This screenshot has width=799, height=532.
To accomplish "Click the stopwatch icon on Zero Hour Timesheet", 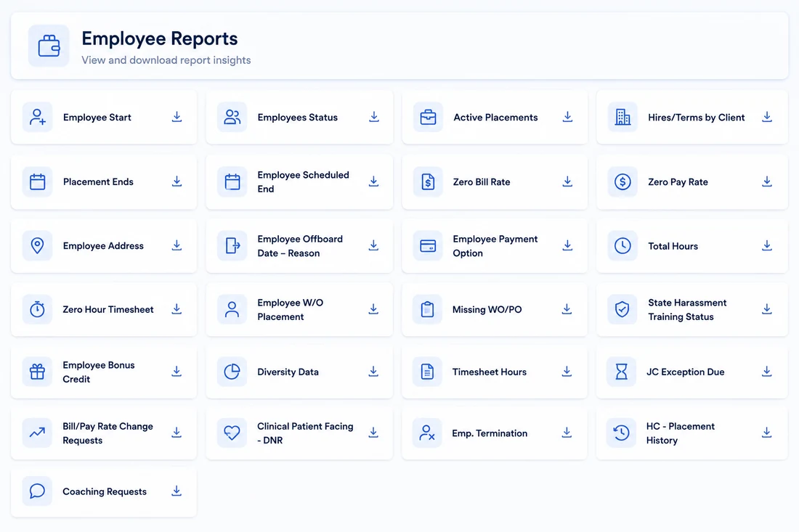I will pos(37,309).
